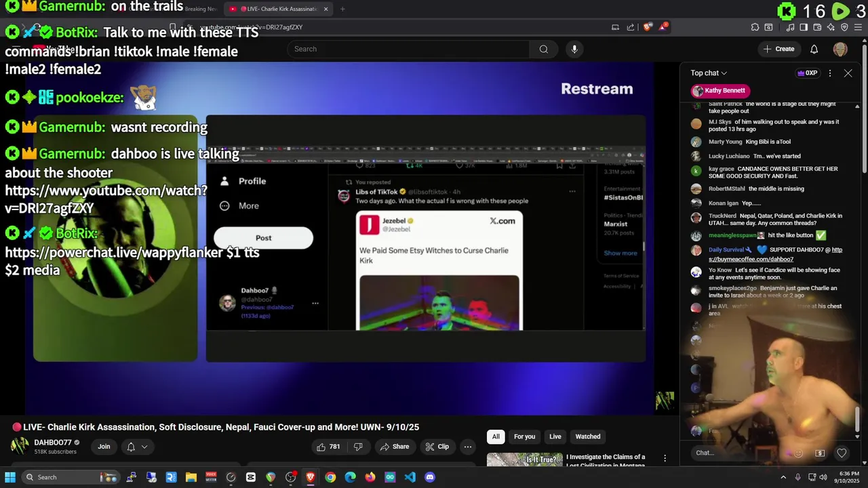Click Marty Young's chat message
This screenshot has height=488, width=868.
[x=768, y=142]
